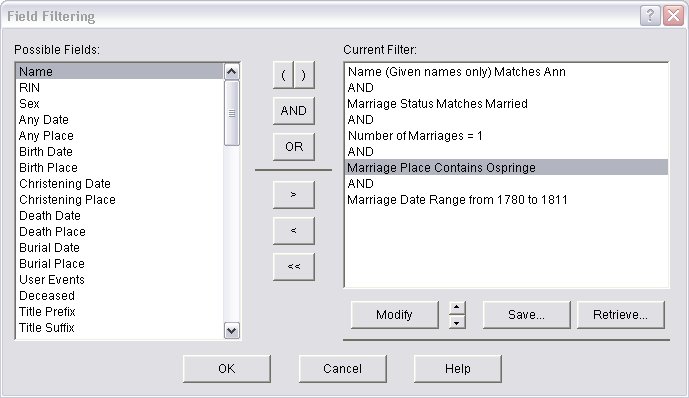Click the title bar question mark help icon
Screen dimensions: 689x398
(x=650, y=16)
